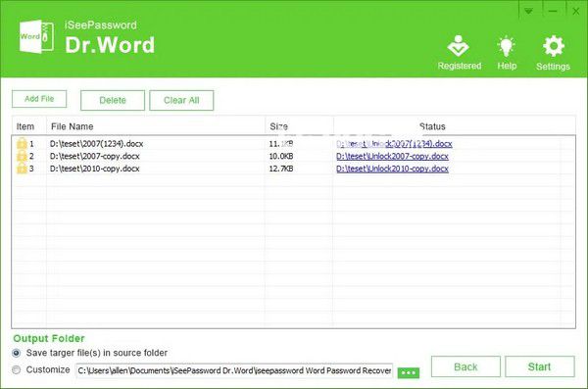Click the Add File button

pos(39,99)
